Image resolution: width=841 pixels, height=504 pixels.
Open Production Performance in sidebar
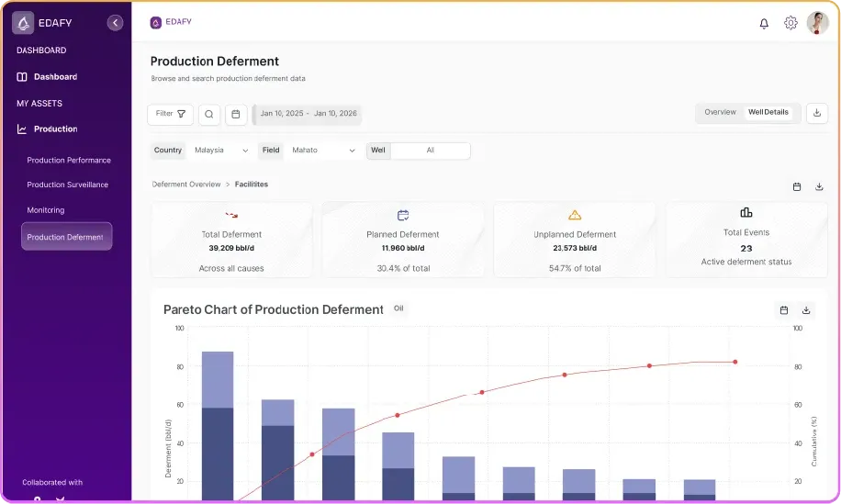(x=69, y=160)
